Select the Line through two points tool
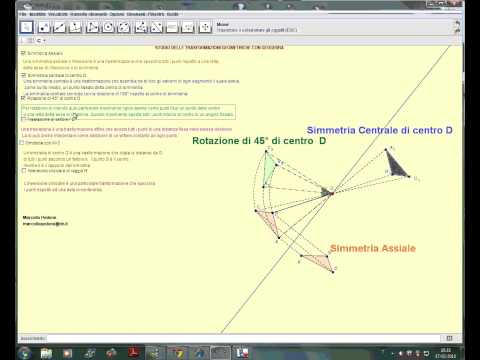The width and height of the screenshot is (480, 360). [x=60, y=27]
